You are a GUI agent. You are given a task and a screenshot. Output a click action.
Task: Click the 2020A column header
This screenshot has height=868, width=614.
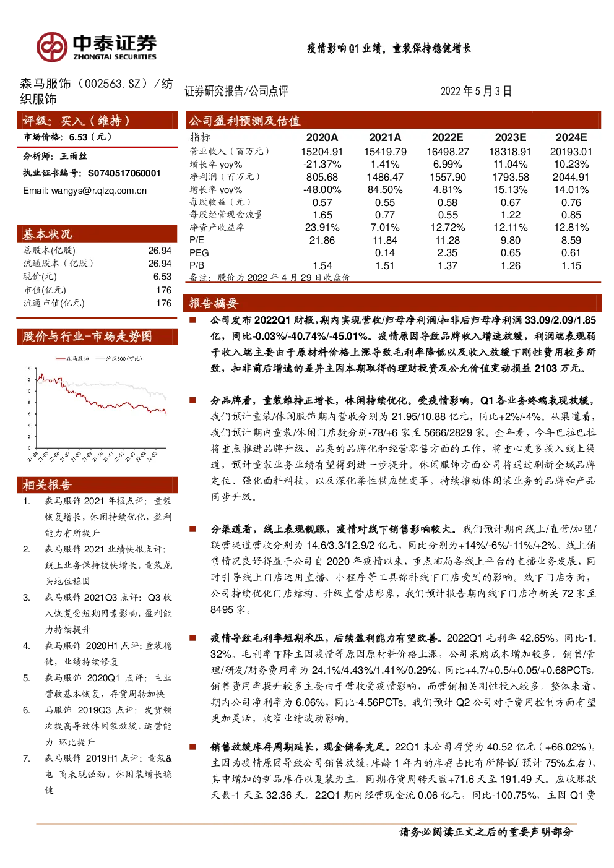(x=322, y=137)
